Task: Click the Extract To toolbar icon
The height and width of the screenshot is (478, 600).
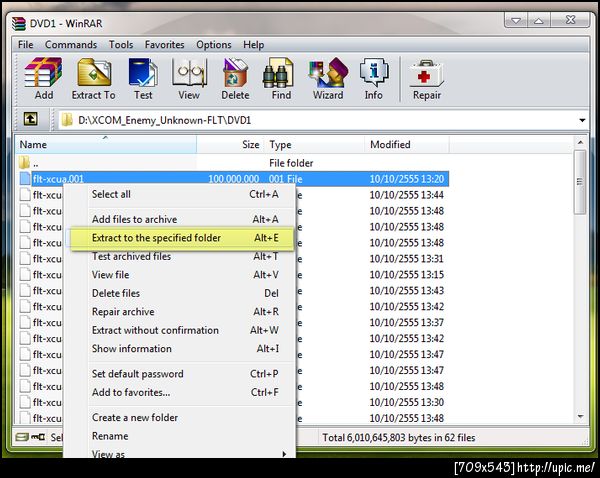Action: pos(94,78)
